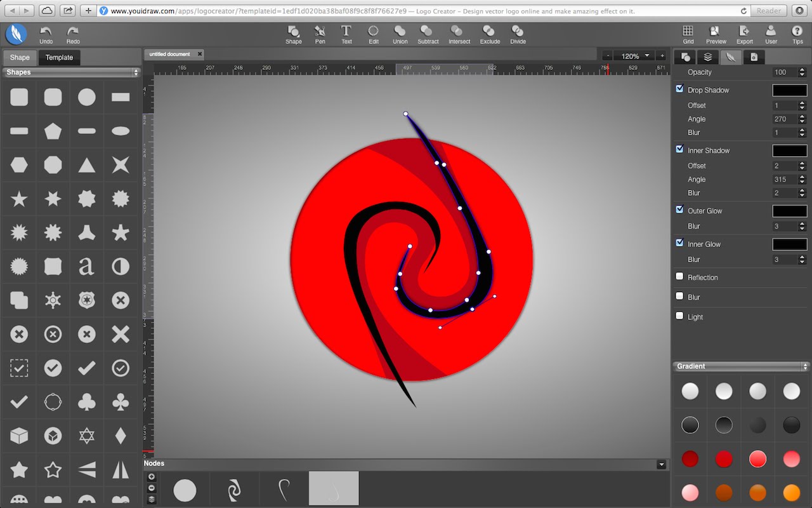Disable the Drop Shadow effect
812x508 pixels.
click(x=679, y=88)
